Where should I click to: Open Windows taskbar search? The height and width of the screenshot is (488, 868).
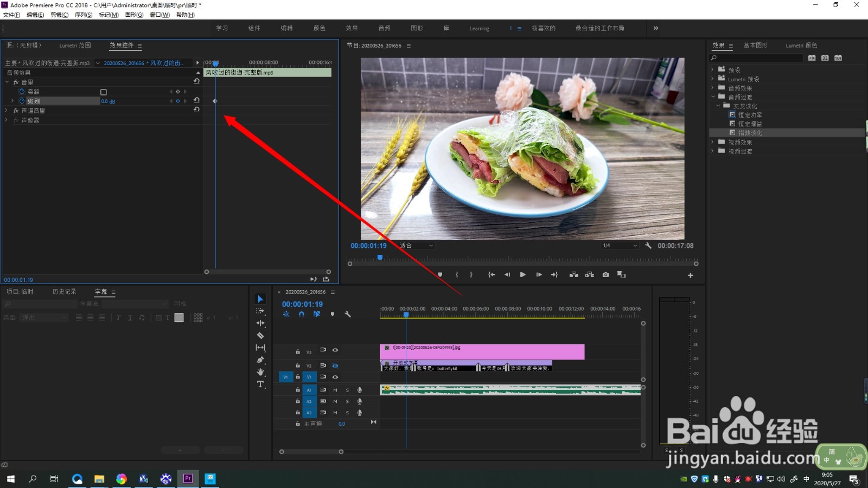click(x=33, y=479)
